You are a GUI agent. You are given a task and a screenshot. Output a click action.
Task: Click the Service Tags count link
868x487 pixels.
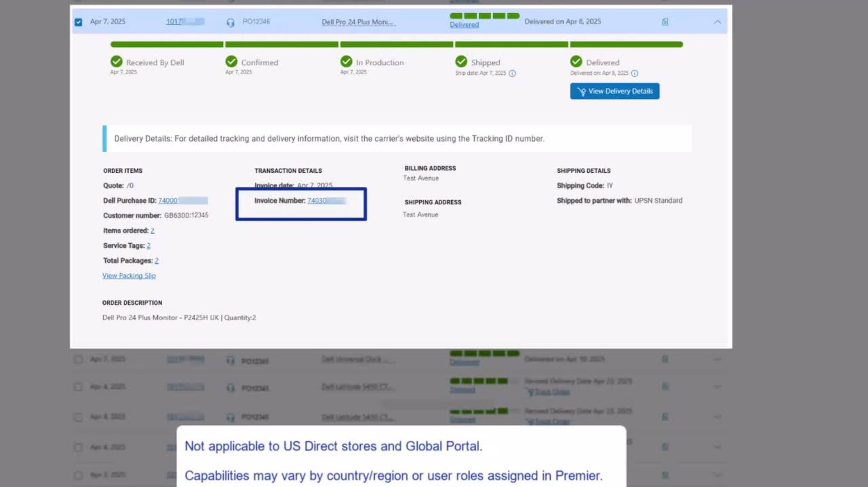[x=148, y=246]
